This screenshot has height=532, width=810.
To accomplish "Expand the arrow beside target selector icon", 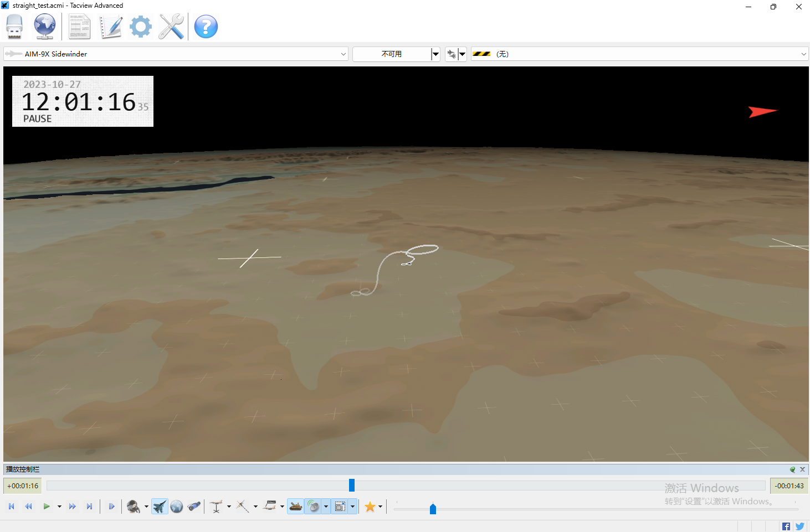I will point(463,54).
